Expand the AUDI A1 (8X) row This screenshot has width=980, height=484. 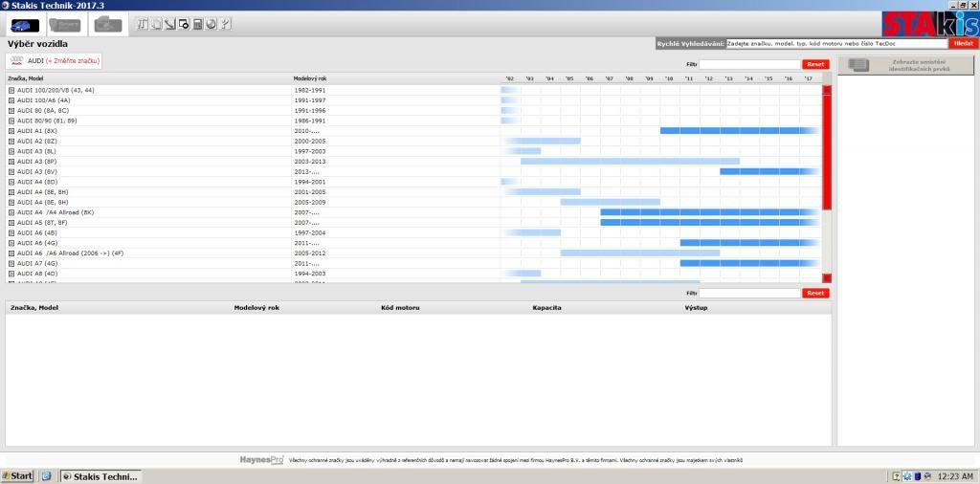(11, 131)
